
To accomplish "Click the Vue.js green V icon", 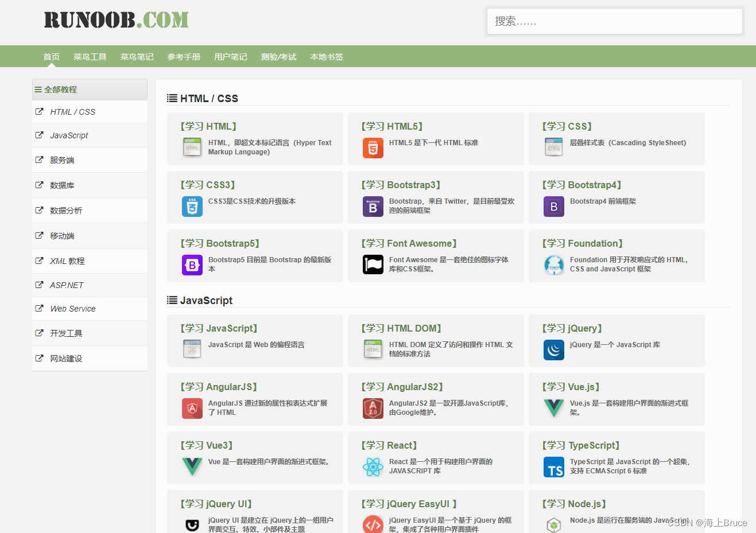I will coord(554,408).
